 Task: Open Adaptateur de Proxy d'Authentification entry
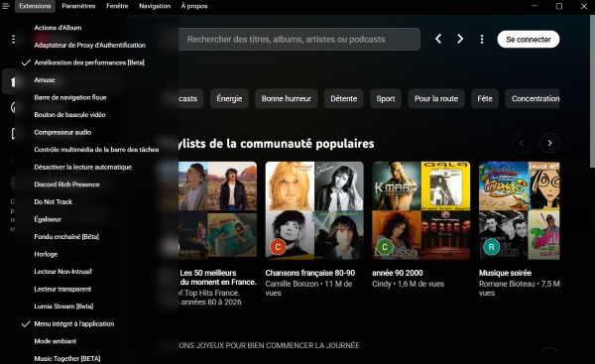point(89,46)
